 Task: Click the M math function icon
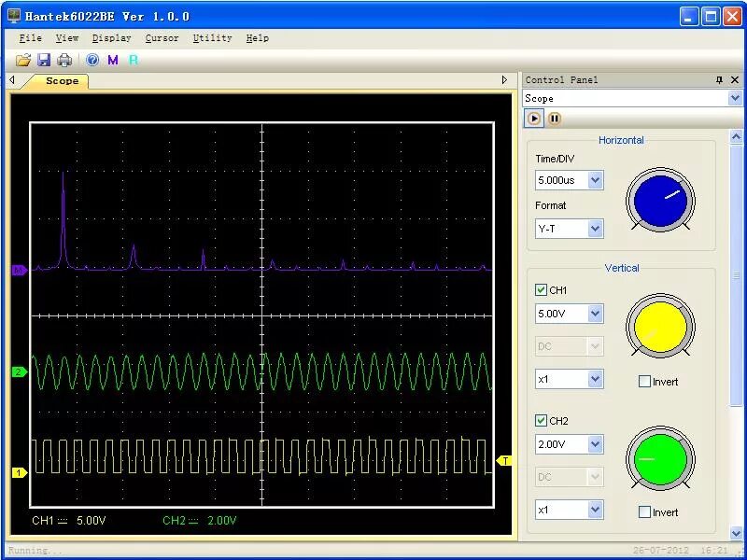[112, 59]
